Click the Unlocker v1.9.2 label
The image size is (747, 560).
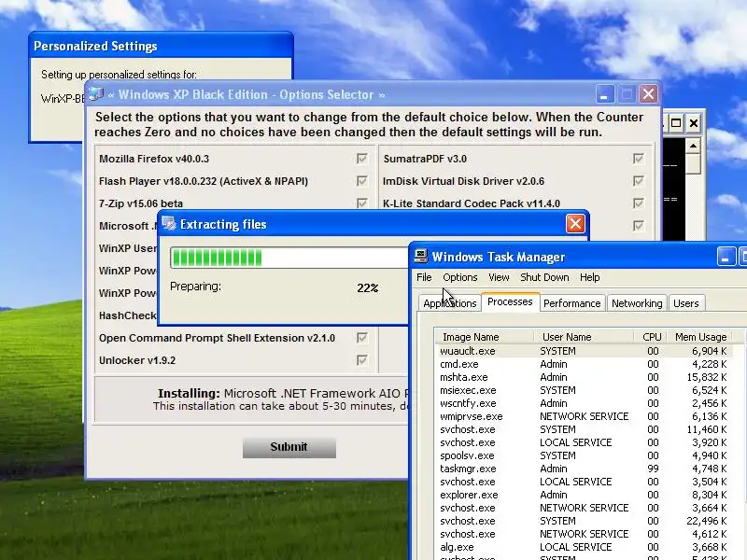(x=137, y=360)
